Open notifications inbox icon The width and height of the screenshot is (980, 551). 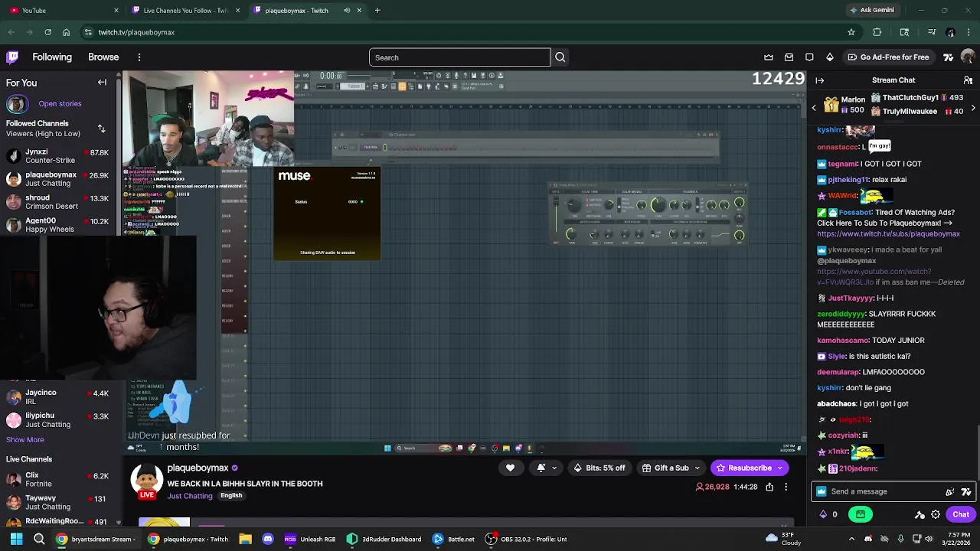click(789, 57)
